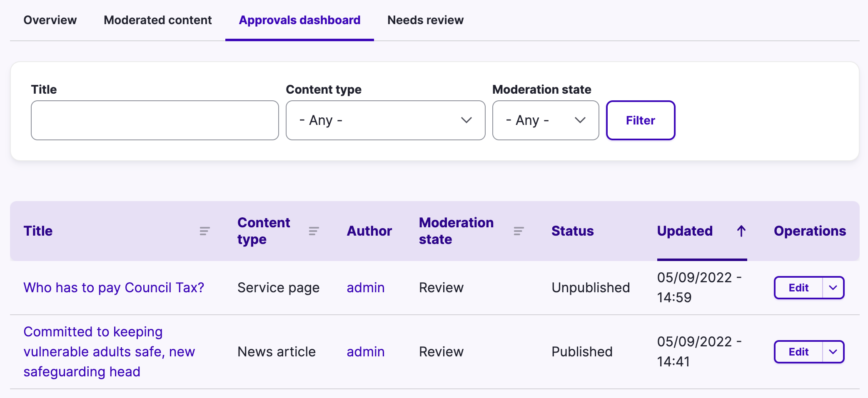868x398 pixels.
Task: Open the Content type filter dropdown
Action: pyautogui.click(x=385, y=120)
